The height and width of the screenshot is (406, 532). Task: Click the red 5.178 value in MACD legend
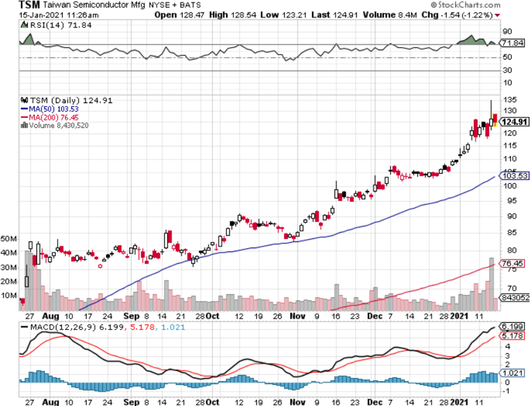point(142,327)
